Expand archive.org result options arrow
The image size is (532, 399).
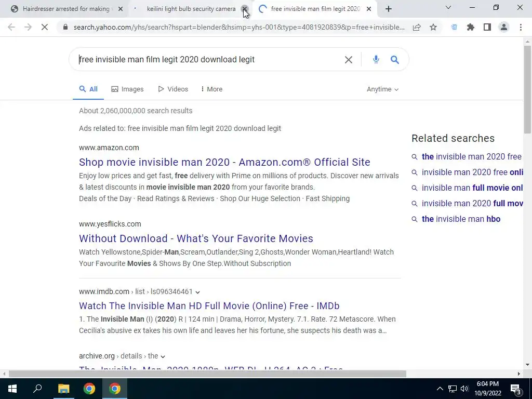click(x=163, y=356)
